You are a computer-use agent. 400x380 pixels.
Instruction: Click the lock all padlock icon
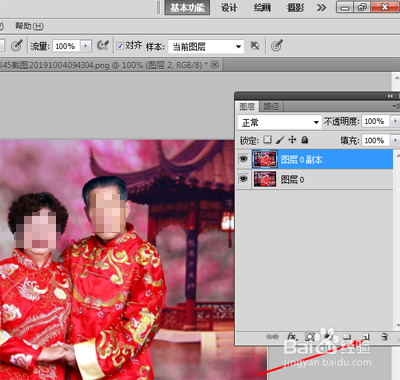(x=305, y=140)
